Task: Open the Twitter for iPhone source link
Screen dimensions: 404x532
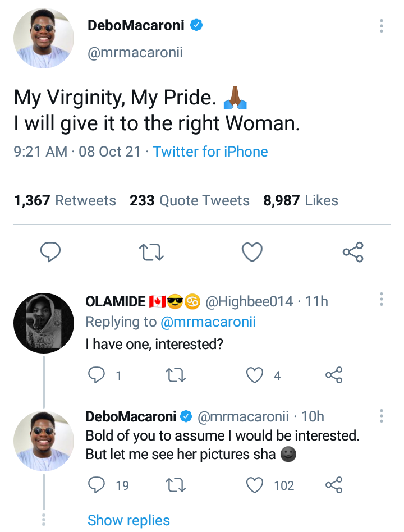Action: (210, 152)
